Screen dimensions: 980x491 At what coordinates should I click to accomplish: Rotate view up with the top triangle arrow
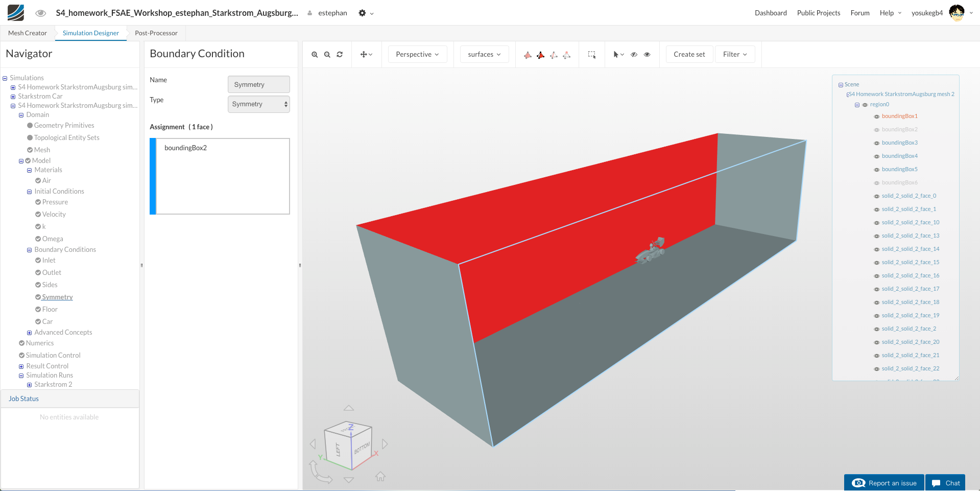349,408
